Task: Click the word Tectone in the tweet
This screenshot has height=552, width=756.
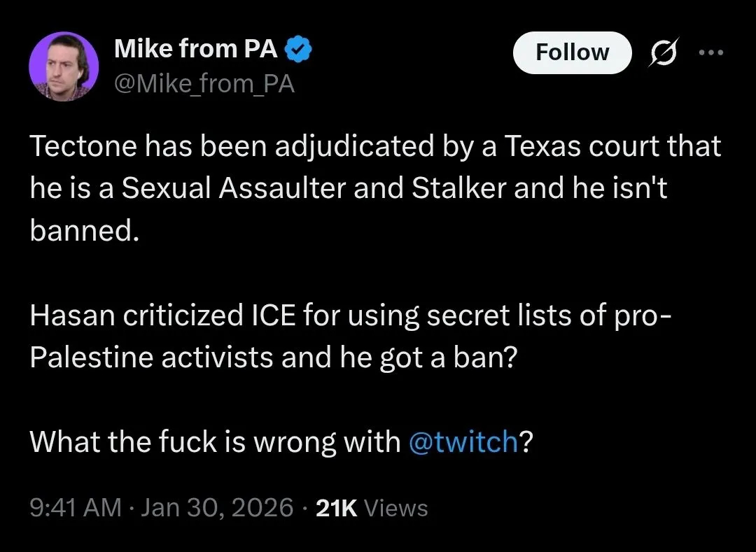Action: click(82, 147)
